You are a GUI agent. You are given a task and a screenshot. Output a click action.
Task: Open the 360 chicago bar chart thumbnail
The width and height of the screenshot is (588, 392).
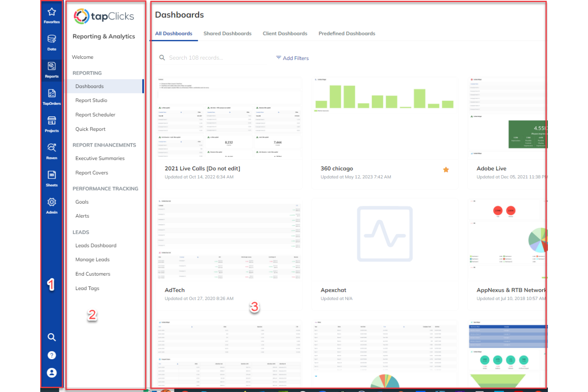(385, 117)
